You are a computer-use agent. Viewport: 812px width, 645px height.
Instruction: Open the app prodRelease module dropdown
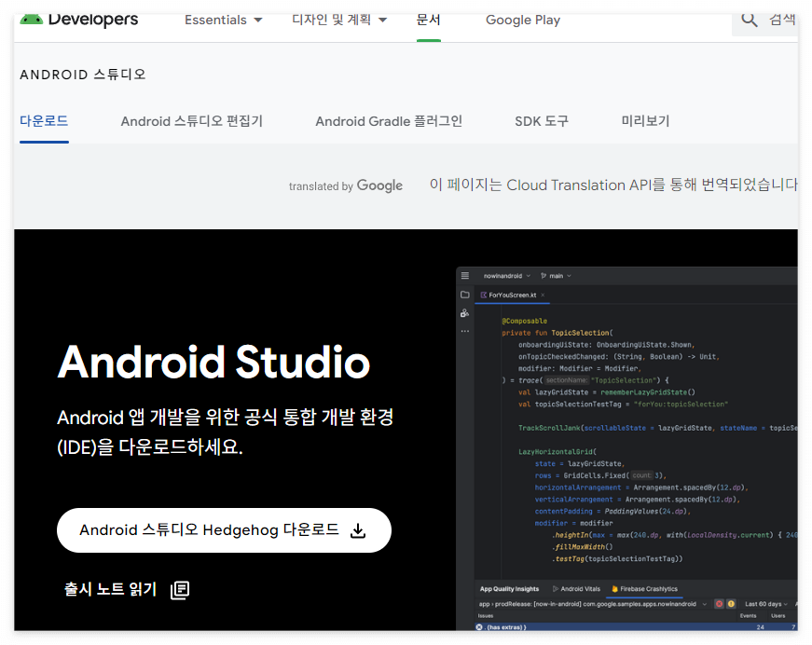(592, 604)
